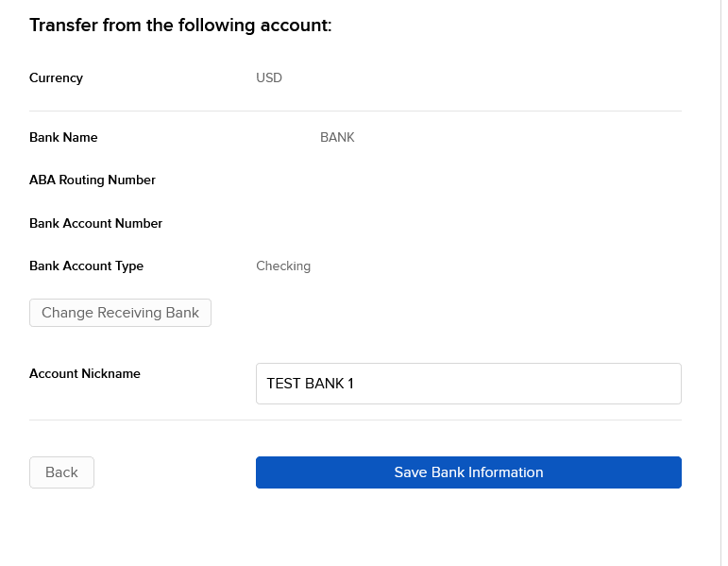Select the BANK name value text
The image size is (728, 566).
click(x=337, y=138)
